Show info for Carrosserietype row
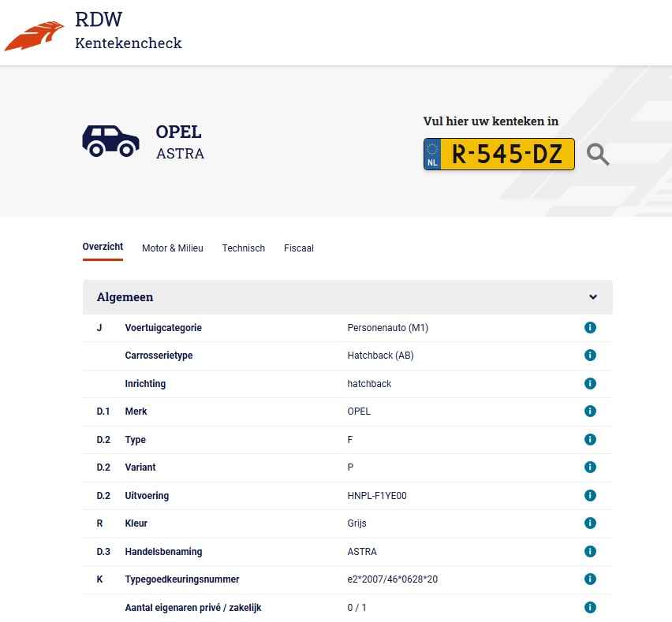672x622 pixels. [x=590, y=356]
